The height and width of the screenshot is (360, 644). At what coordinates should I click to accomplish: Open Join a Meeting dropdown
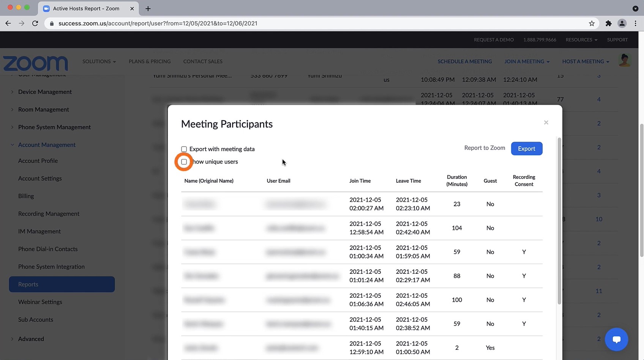coord(527,62)
